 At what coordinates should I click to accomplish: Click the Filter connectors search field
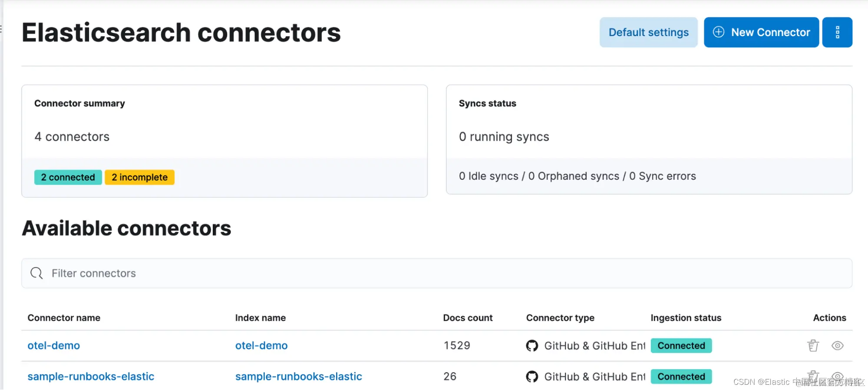(x=434, y=273)
